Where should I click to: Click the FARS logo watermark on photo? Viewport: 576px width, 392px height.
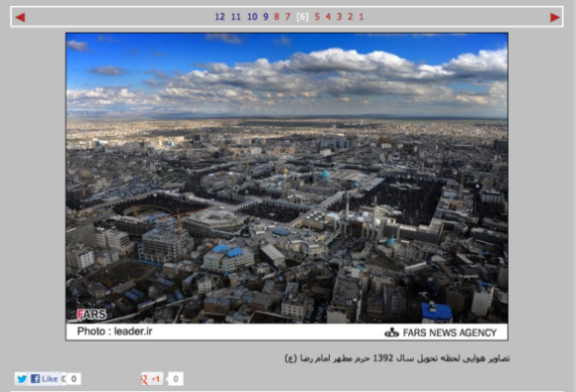coord(91,315)
